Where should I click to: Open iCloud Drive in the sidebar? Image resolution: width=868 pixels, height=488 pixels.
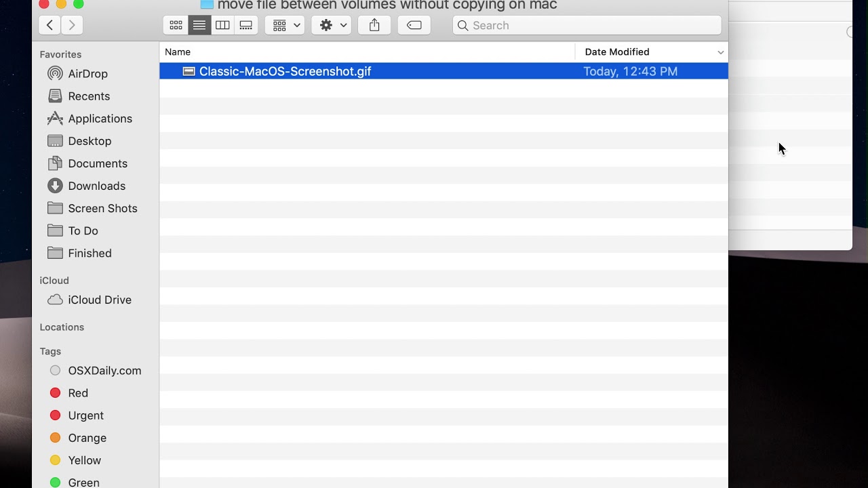click(100, 299)
